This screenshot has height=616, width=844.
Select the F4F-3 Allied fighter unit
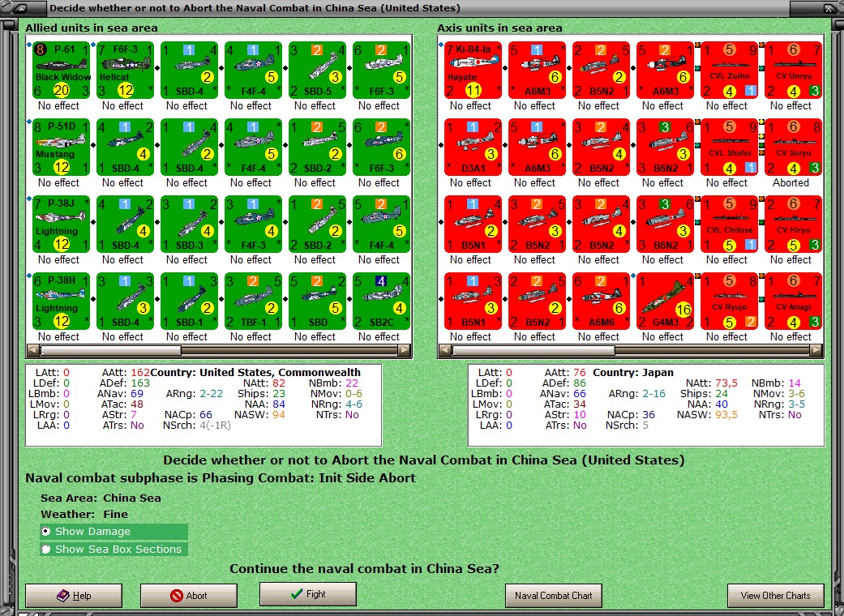(x=253, y=224)
